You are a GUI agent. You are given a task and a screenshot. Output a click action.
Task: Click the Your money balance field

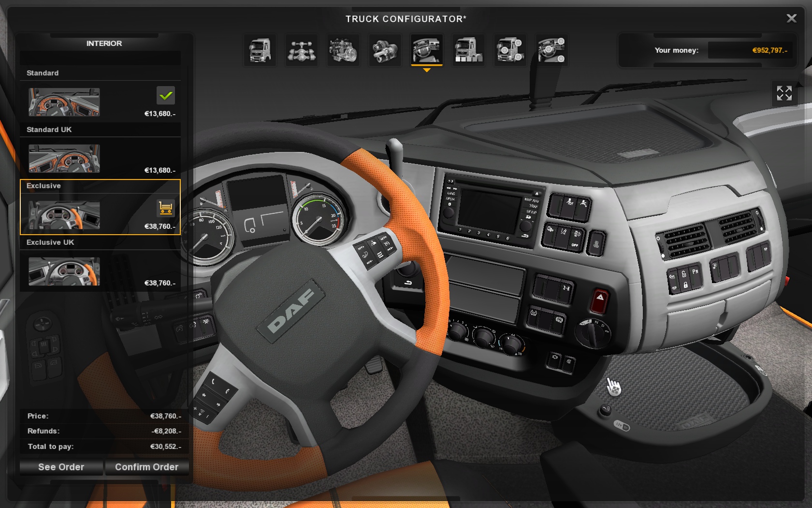[749, 50]
